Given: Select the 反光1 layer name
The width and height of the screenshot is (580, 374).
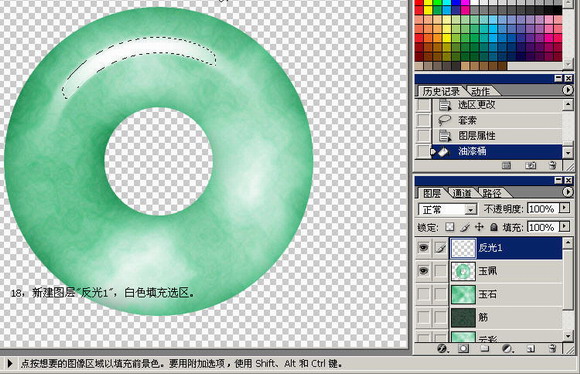Looking at the screenshot, I should coord(490,247).
